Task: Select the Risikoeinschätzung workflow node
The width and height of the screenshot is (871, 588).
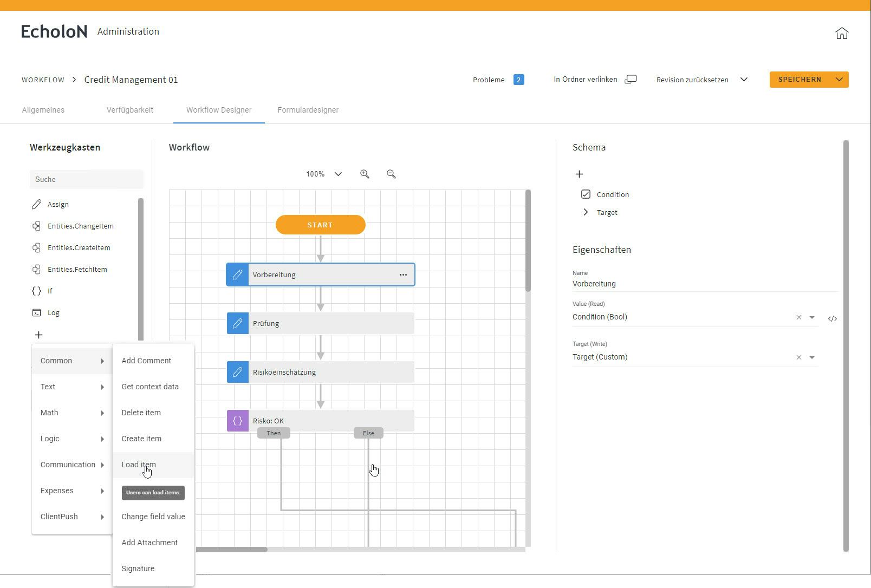Action: [321, 372]
